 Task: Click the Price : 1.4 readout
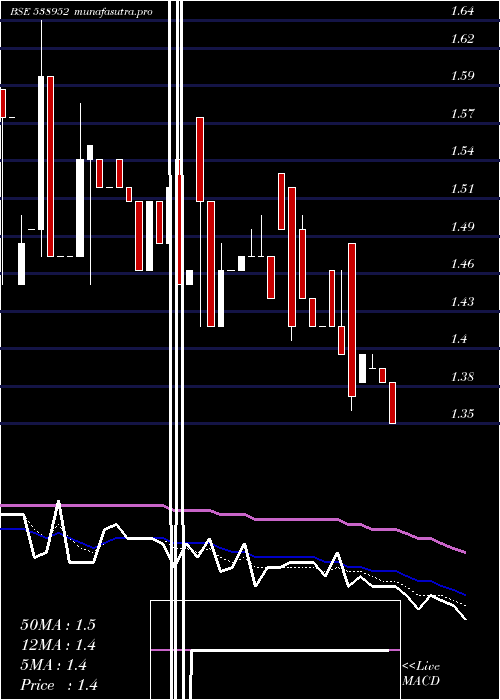click(59, 685)
